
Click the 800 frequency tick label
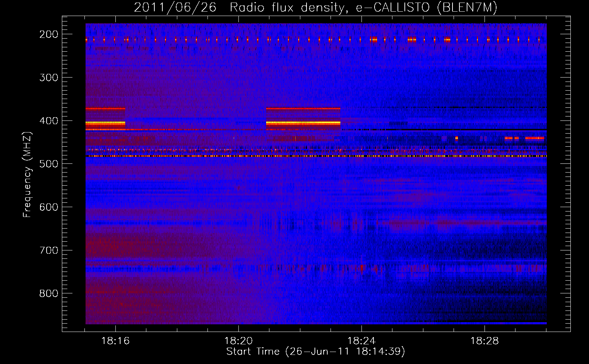point(49,293)
